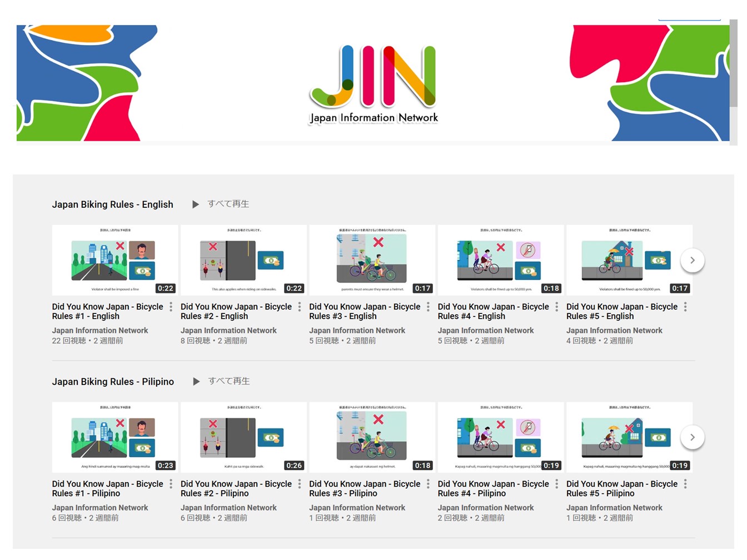Open thumbnail of Bicycle Rules #3 - Pilipino
Viewport: 747px width, 560px height.
coord(372,437)
